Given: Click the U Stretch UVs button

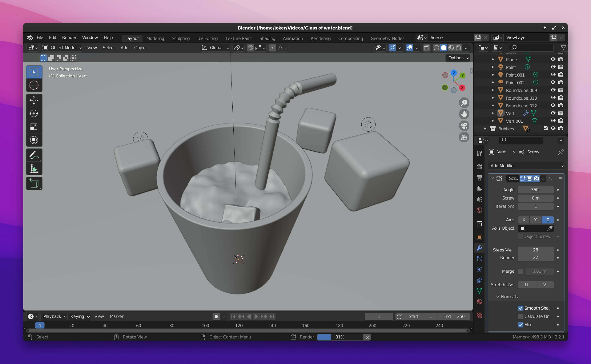Looking at the screenshot, I should 526,285.
